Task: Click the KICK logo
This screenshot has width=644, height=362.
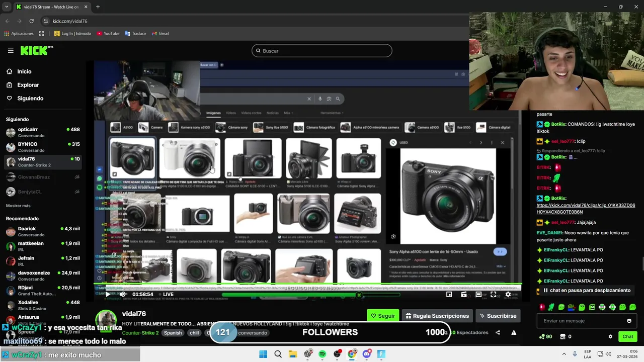Action: point(36,50)
